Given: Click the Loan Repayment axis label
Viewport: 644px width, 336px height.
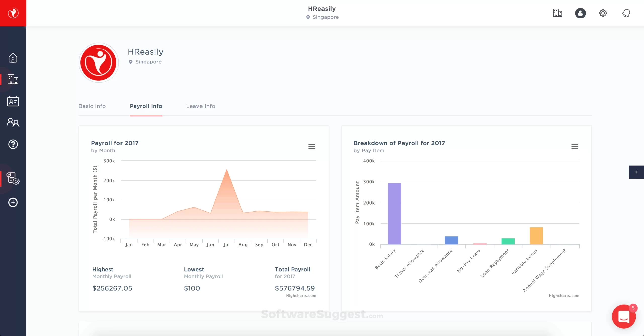Looking at the screenshot, I should point(495,263).
